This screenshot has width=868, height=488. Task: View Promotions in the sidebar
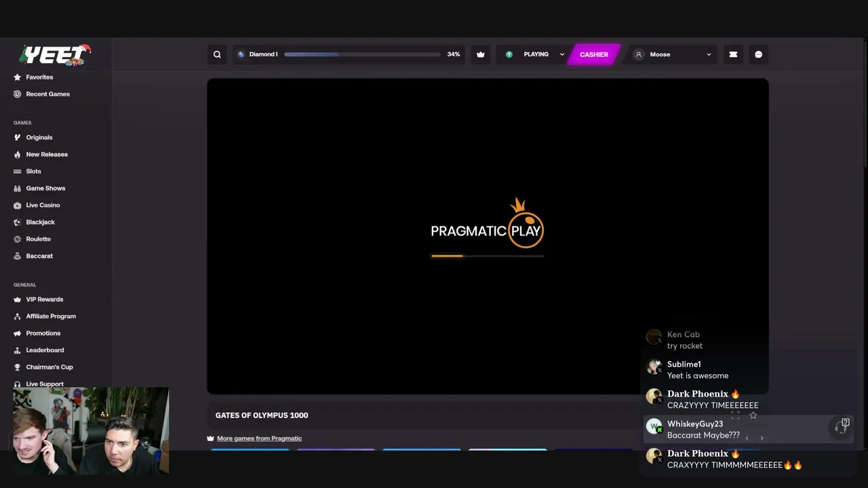[37, 333]
